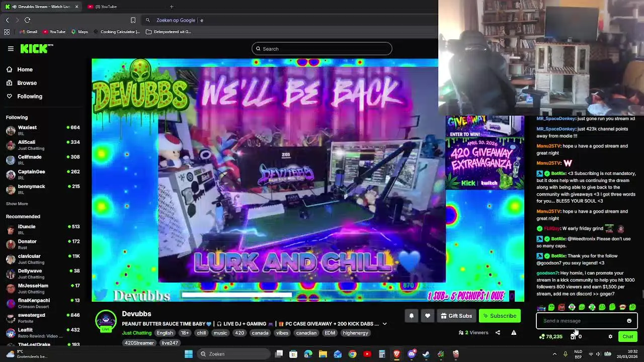The image size is (644, 362).
Task: Expand stream title details chevron
Action: point(384,324)
